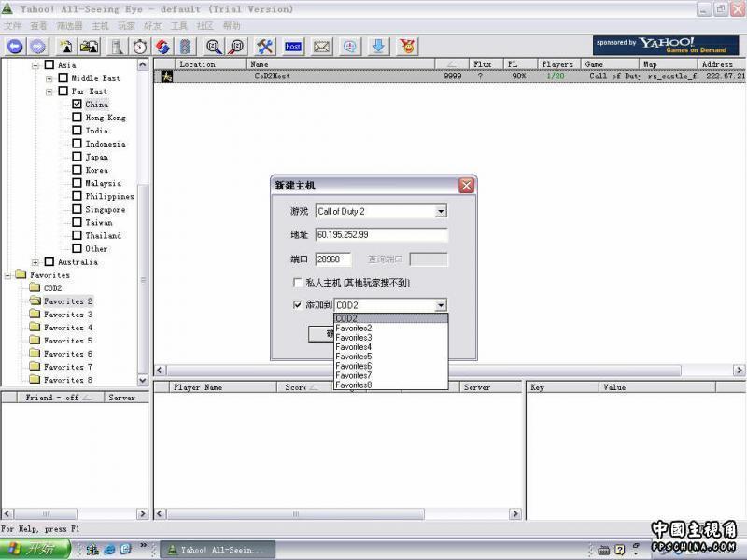Collapse the Favorites tree node
747x560 pixels.
pyautogui.click(x=7, y=275)
